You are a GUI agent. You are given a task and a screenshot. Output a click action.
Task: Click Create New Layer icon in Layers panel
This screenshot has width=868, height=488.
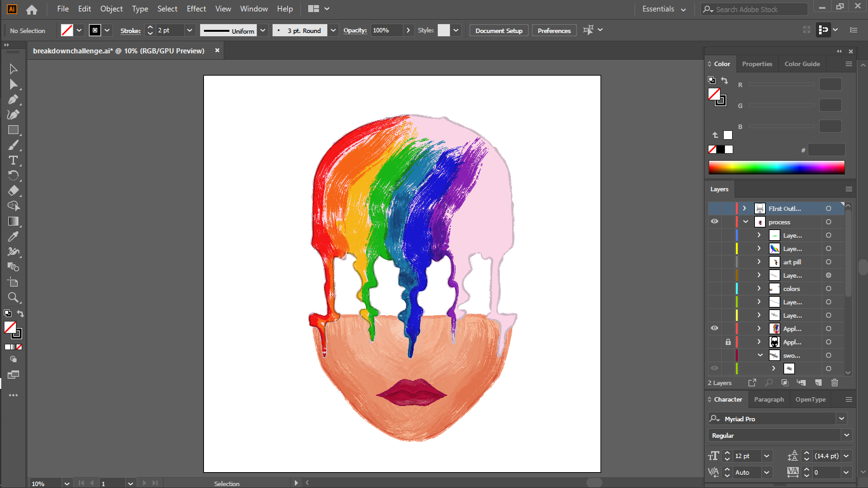(x=818, y=383)
